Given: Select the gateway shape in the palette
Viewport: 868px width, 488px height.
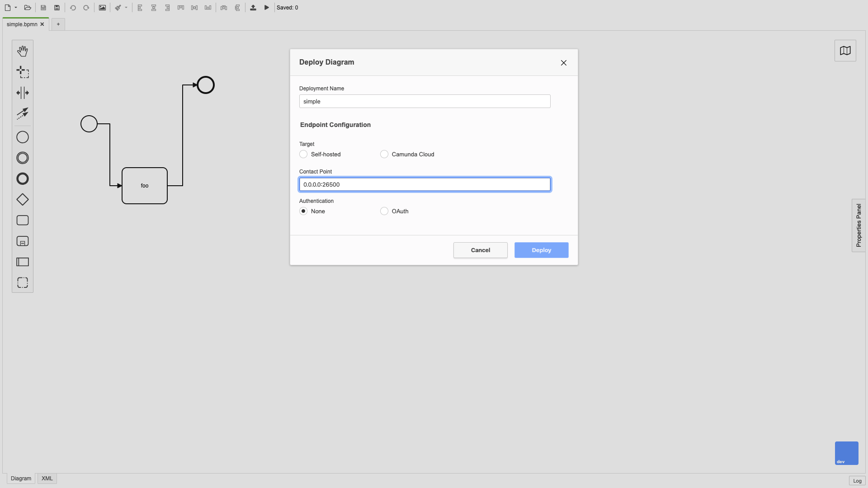Looking at the screenshot, I should coord(23,199).
